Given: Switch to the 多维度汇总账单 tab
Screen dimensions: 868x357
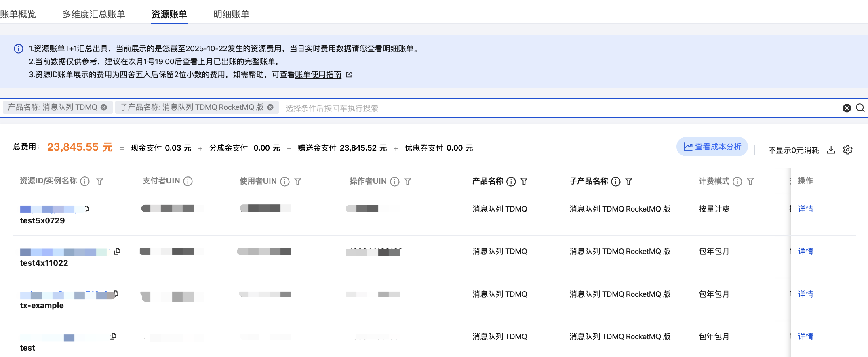Looking at the screenshot, I should [94, 14].
